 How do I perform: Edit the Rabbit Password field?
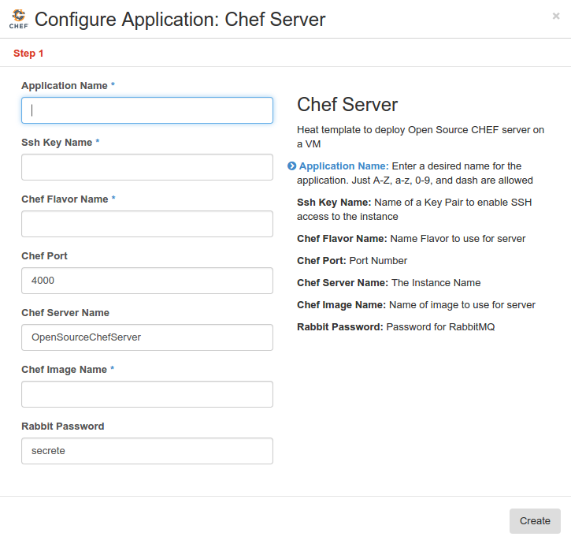click(147, 451)
